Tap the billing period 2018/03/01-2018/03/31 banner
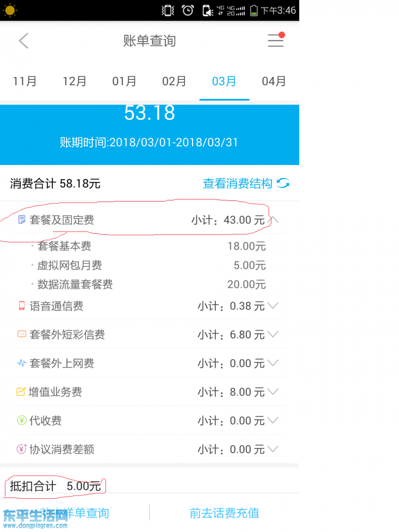399x532 pixels. click(x=149, y=142)
